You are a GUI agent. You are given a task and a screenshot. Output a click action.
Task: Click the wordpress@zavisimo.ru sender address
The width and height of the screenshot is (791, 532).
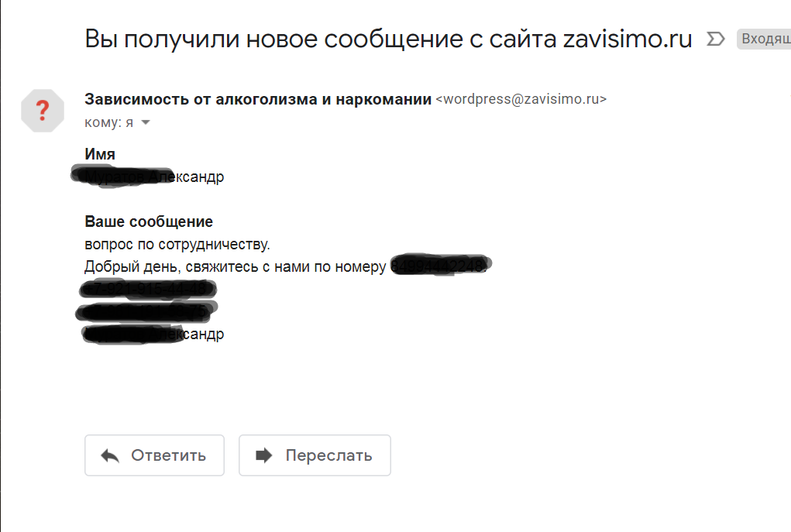(x=521, y=99)
